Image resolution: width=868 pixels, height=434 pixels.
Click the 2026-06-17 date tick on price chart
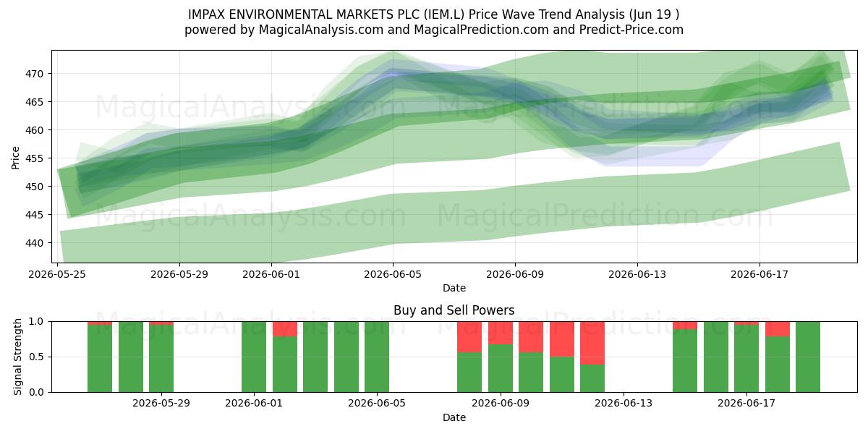click(x=759, y=274)
